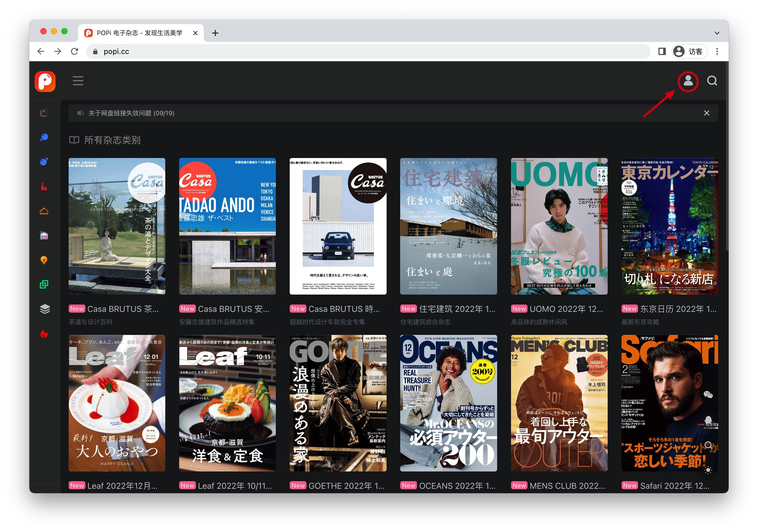Click the user account profile icon
The height and width of the screenshot is (532, 758).
(x=688, y=81)
